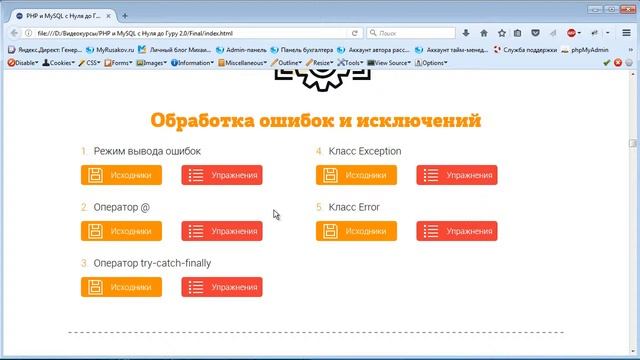This screenshot has height=360, width=640.
Task: Click the browser back arrow button
Action: pos(14,33)
